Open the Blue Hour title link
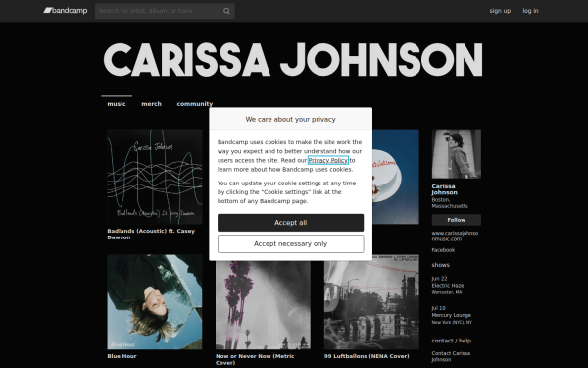This screenshot has height=368, width=588. (x=122, y=356)
